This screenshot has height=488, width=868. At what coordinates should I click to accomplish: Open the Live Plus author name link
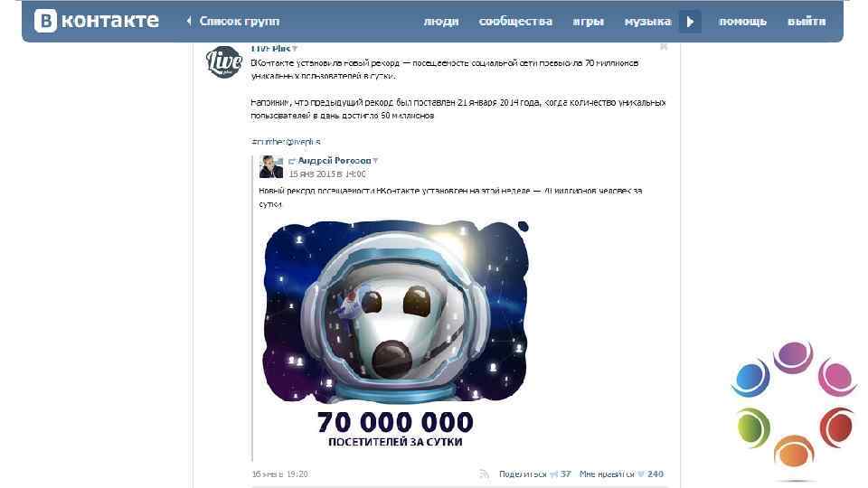tap(270, 49)
